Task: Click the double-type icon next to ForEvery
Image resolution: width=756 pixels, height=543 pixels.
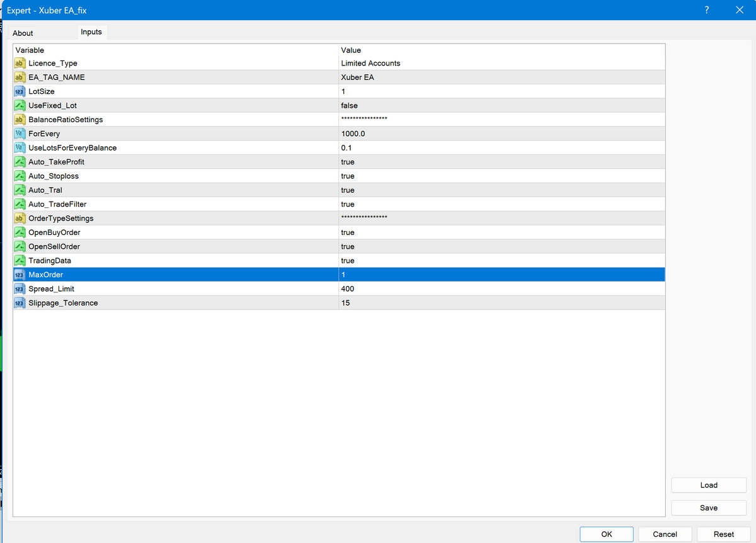Action: pos(19,134)
